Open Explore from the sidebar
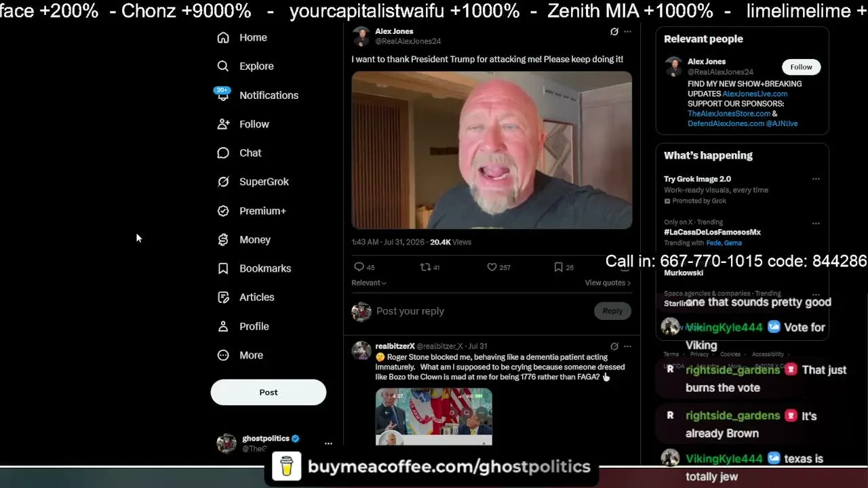868x488 pixels. pyautogui.click(x=245, y=66)
